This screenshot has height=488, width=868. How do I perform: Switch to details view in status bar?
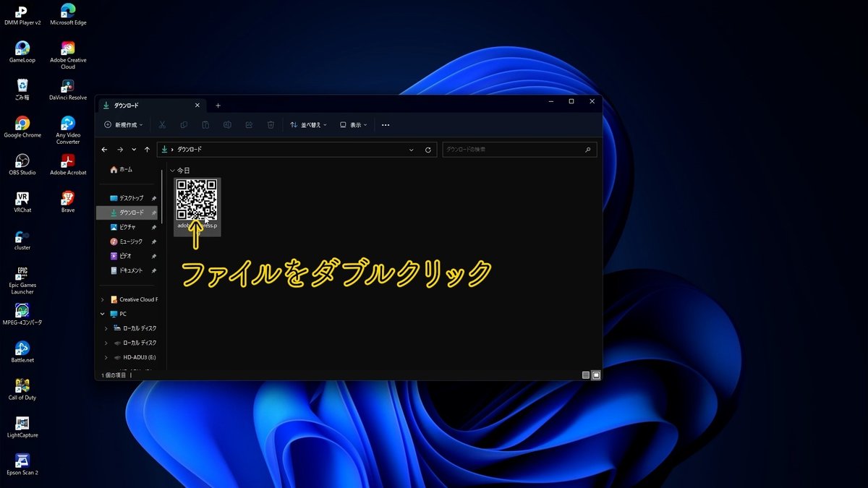(586, 375)
